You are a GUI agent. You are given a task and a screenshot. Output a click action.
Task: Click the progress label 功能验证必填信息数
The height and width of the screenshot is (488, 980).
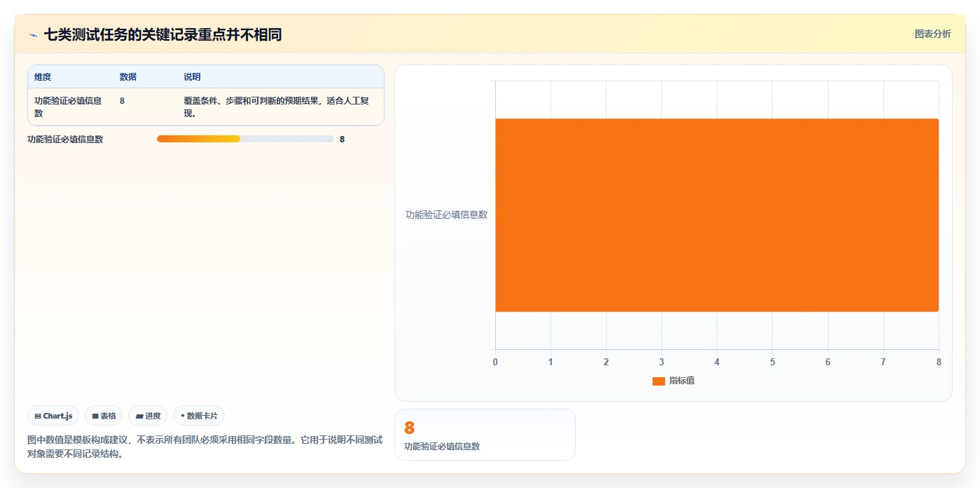65,140
